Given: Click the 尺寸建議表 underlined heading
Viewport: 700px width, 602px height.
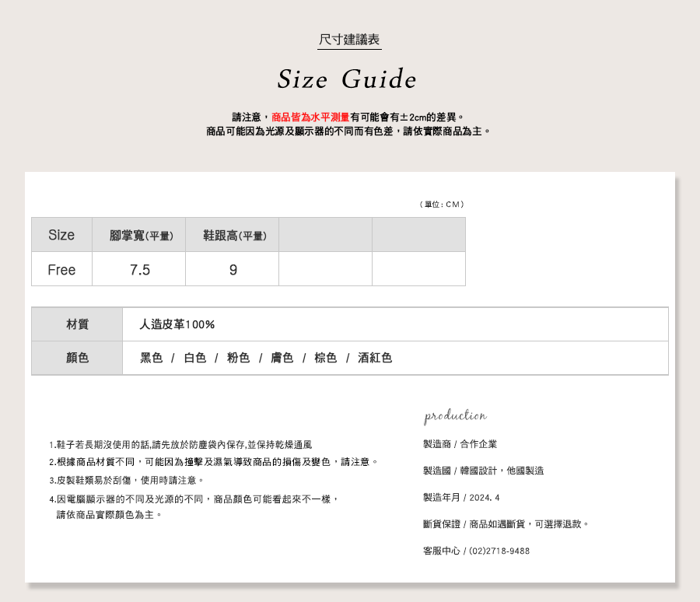Looking at the screenshot, I should click(x=349, y=40).
